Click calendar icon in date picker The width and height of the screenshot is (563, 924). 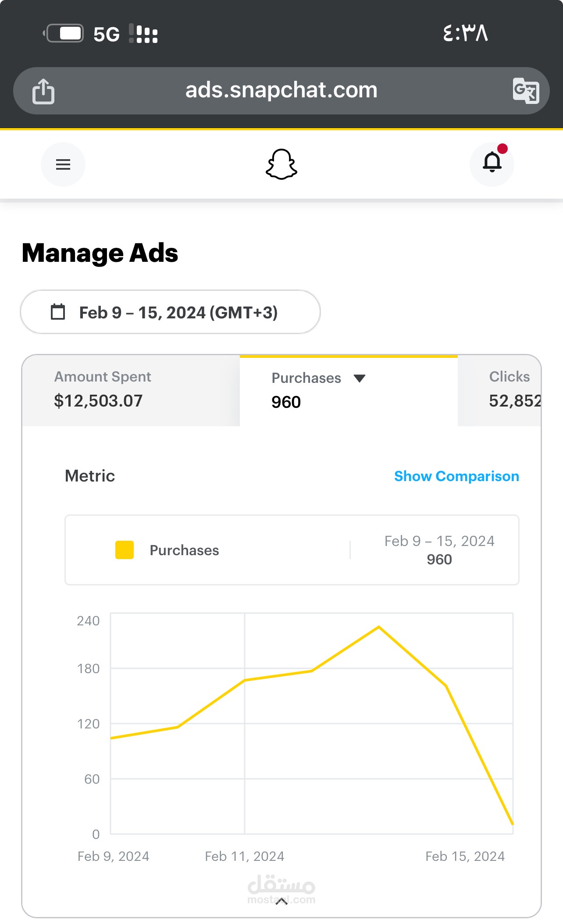pos(58,312)
